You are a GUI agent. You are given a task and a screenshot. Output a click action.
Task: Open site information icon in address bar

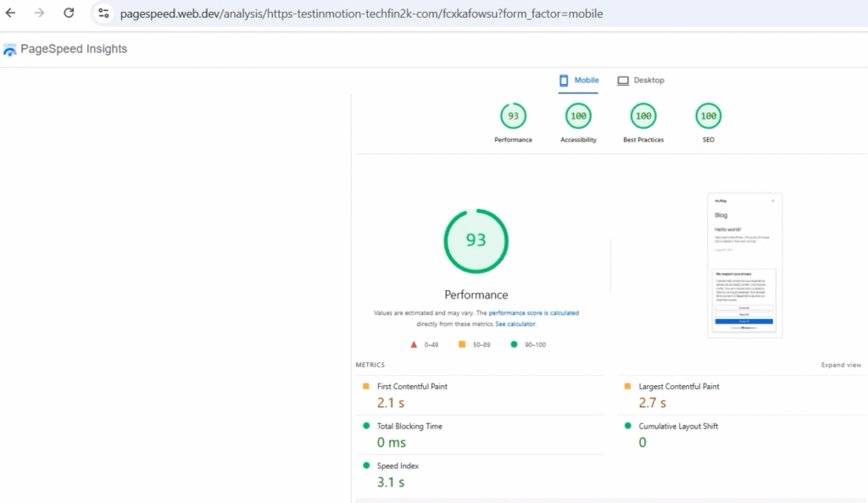103,14
